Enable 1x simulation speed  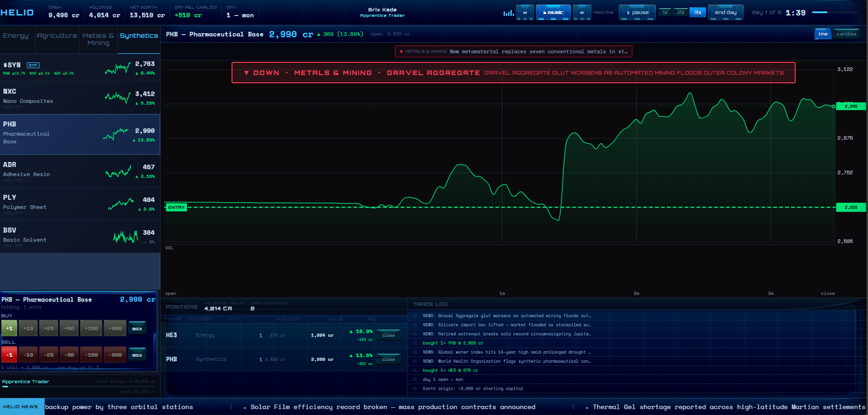[664, 12]
